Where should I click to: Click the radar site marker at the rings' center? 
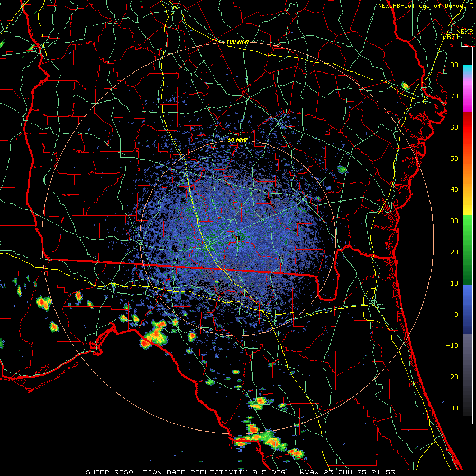pos(239,237)
